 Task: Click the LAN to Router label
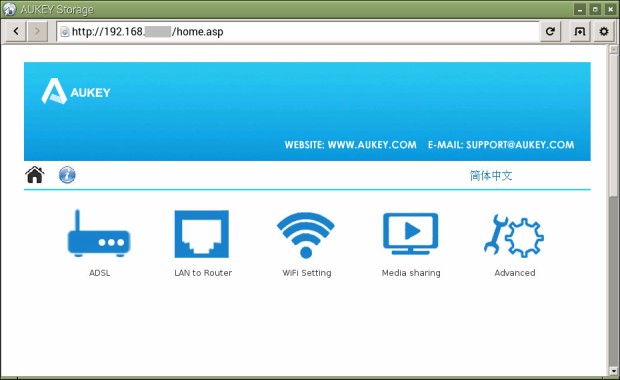203,273
